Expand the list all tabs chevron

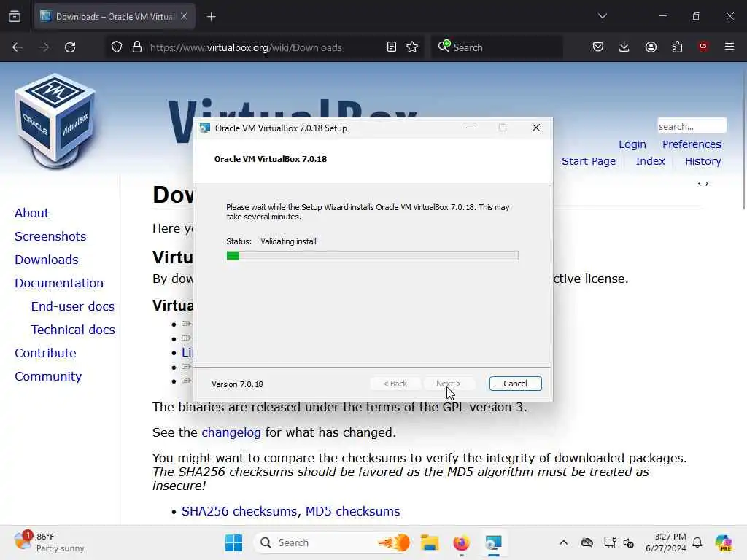point(603,16)
